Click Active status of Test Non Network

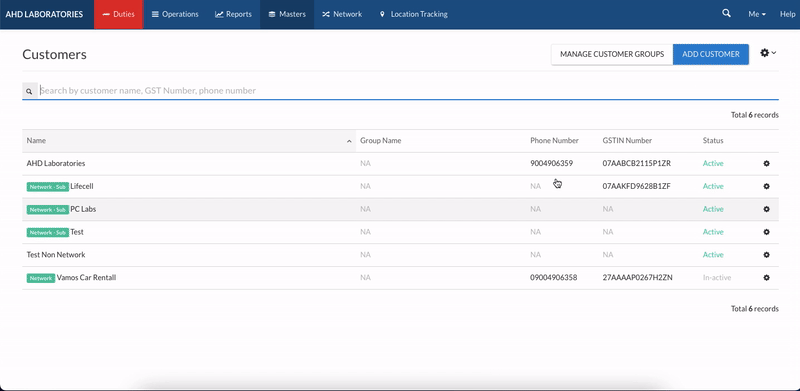tap(713, 255)
